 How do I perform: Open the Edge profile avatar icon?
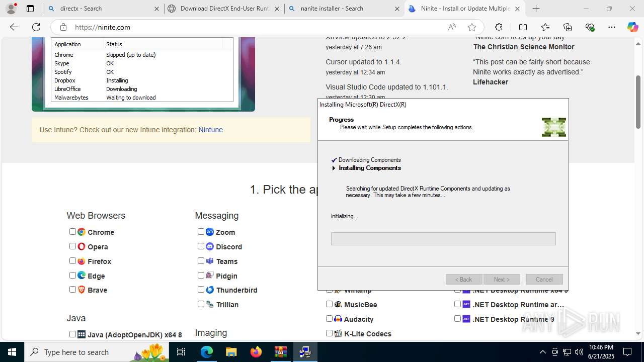[x=11, y=9]
